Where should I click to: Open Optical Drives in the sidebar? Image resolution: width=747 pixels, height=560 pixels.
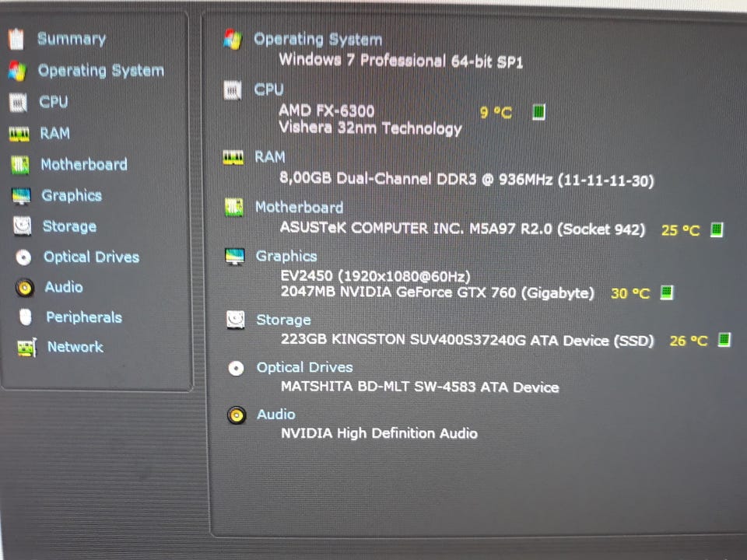point(92,257)
